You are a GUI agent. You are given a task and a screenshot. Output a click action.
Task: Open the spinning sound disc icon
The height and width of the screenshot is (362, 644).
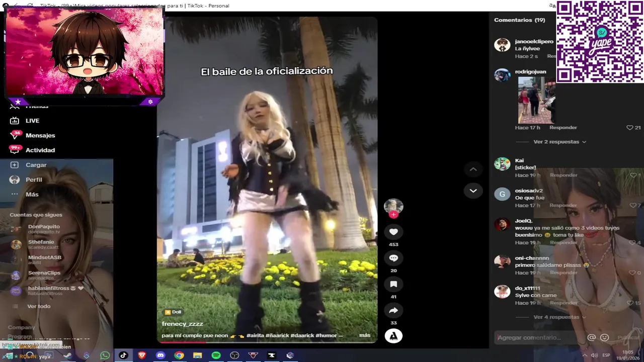click(x=393, y=336)
